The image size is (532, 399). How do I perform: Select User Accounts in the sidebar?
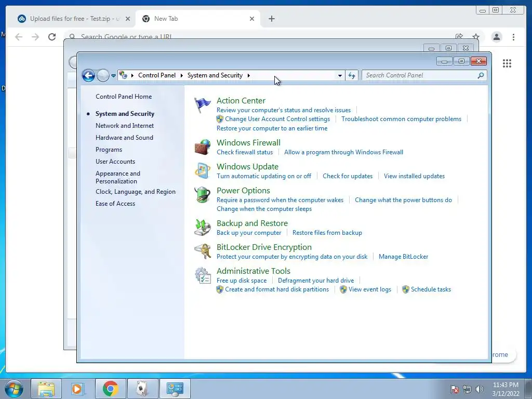tap(115, 162)
